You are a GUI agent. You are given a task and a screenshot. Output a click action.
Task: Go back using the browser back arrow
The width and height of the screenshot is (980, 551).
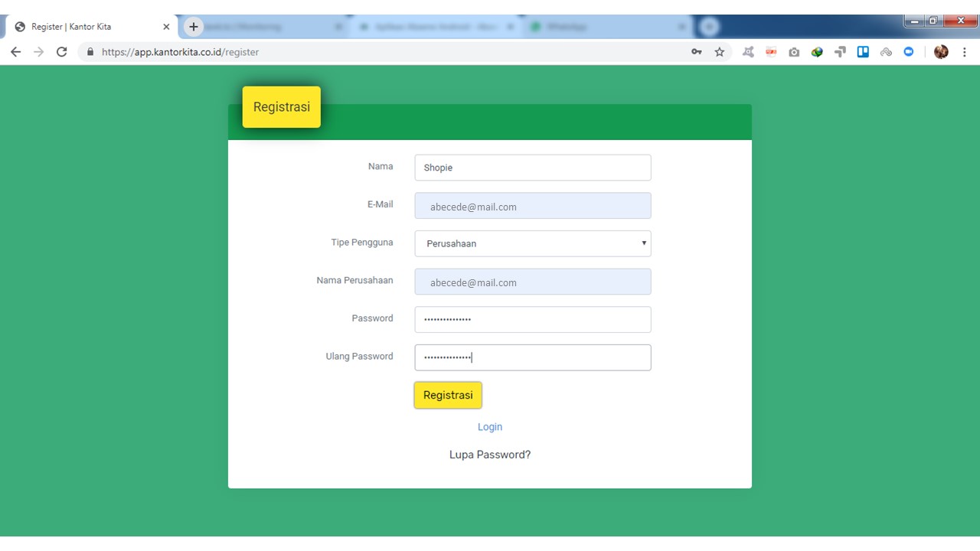(x=15, y=52)
